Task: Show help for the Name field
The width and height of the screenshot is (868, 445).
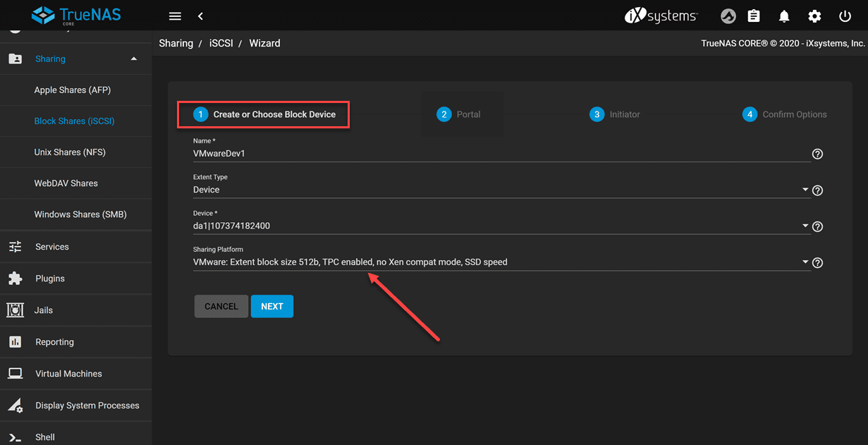Action: pos(817,154)
